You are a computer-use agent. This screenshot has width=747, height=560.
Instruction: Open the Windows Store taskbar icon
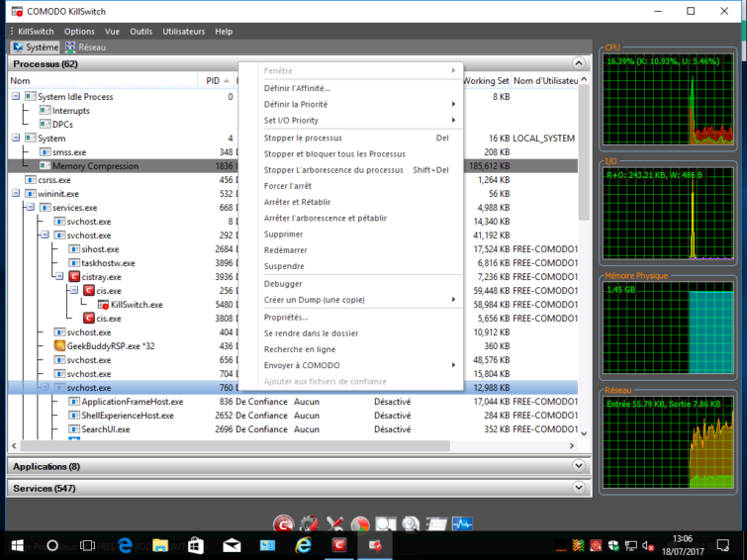196,546
